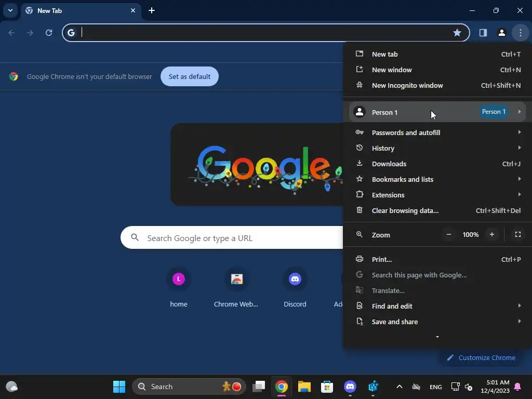
Task: Expand Find and edit submenu
Action: pyautogui.click(x=437, y=307)
